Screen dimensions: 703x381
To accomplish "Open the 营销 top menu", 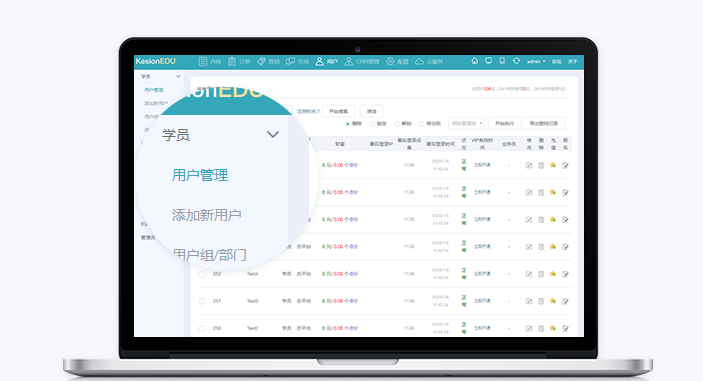I will [x=268, y=61].
